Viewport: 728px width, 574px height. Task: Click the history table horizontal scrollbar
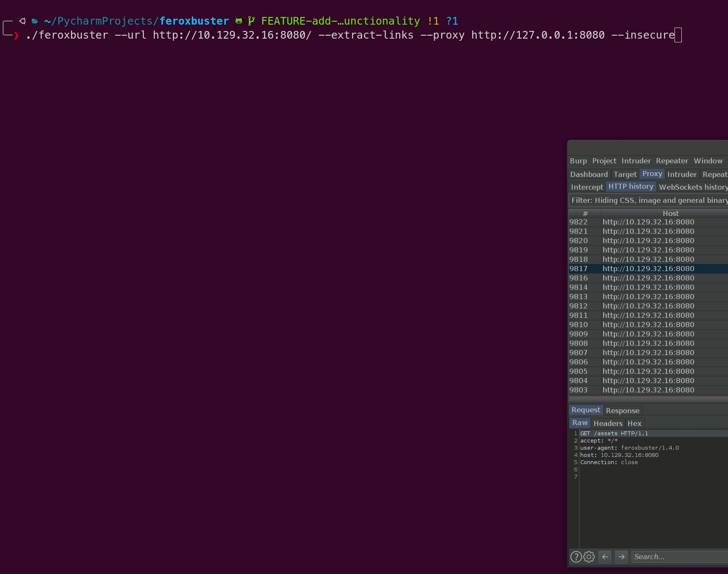(648, 398)
